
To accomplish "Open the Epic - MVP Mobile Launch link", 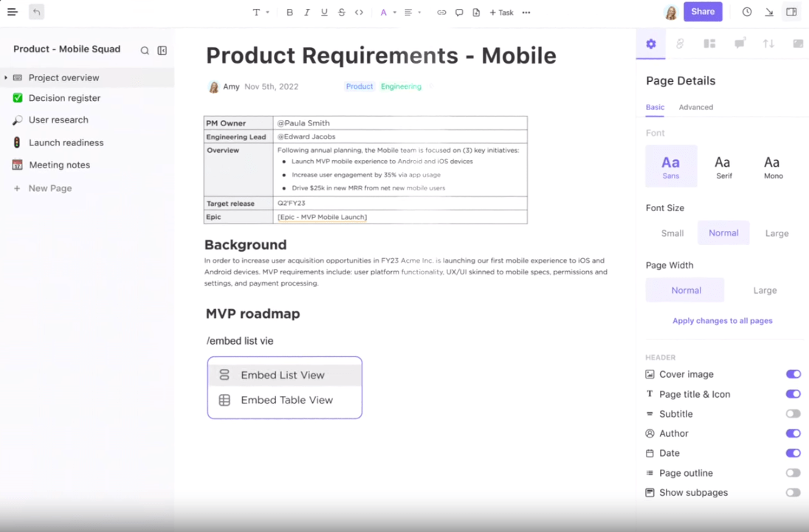I will coord(322,217).
